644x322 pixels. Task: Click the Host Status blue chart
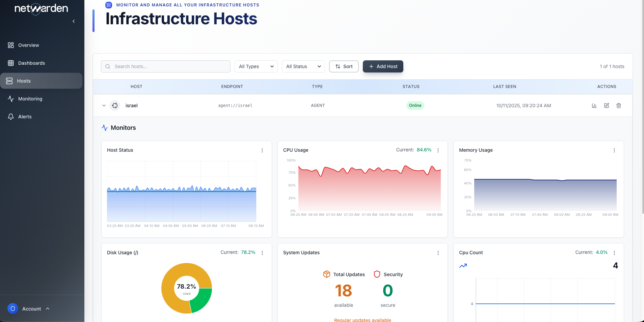(182, 204)
